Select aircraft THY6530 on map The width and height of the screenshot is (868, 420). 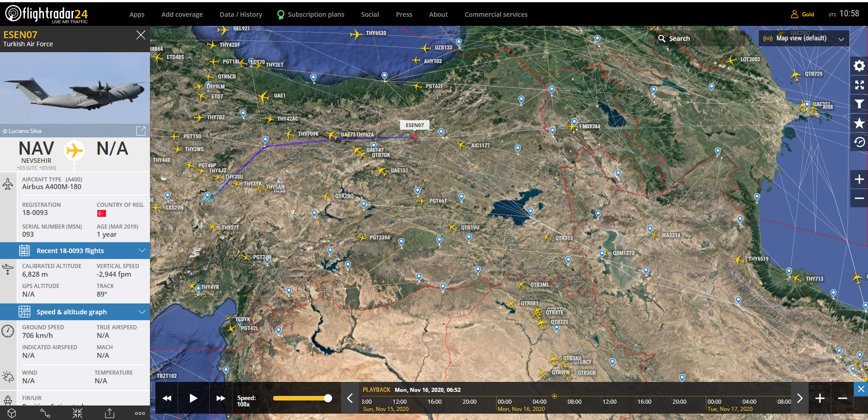[356, 34]
